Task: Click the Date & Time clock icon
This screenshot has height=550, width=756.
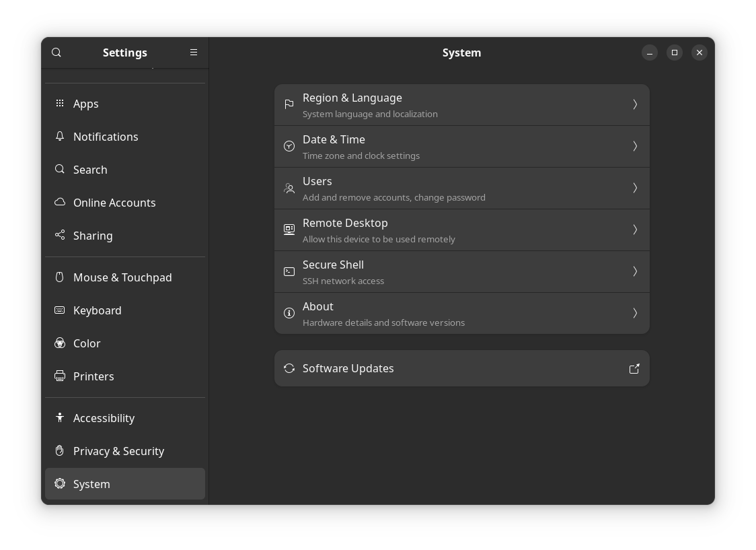Action: [289, 146]
